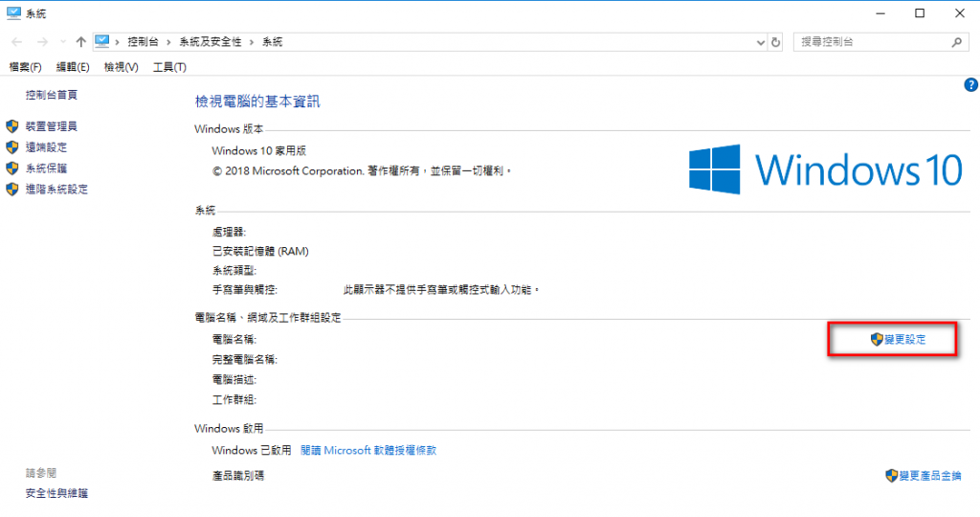Maximize the 系統 window
The width and height of the screenshot is (980, 517).
pos(920,13)
